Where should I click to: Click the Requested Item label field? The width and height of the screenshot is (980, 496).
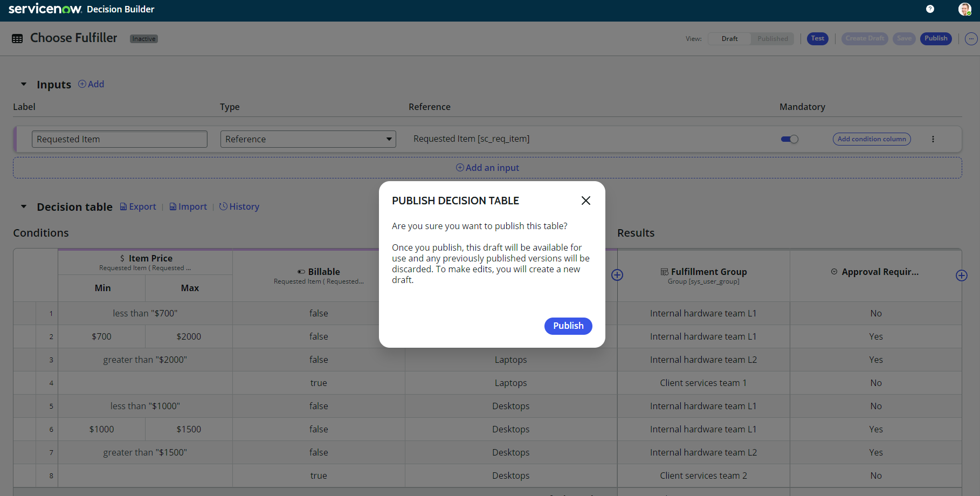[120, 139]
